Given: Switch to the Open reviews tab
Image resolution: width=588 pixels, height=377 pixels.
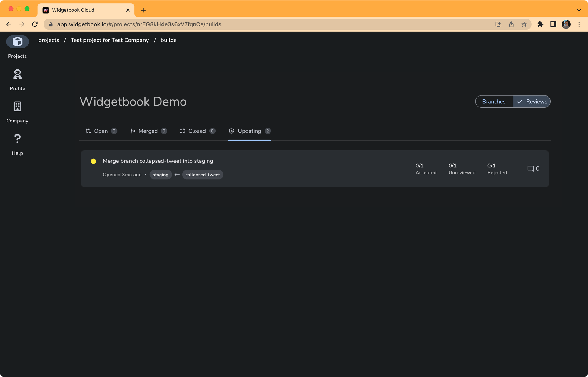Looking at the screenshot, I should click(x=101, y=131).
